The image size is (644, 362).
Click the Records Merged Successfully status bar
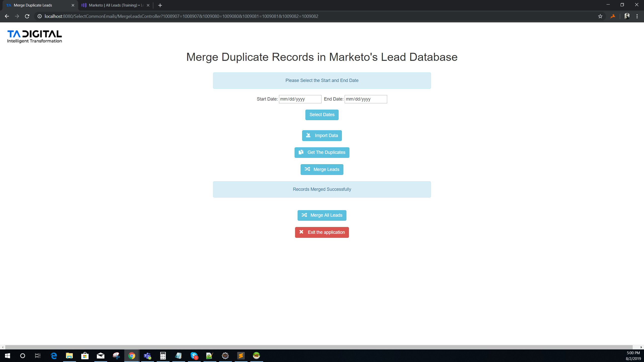322,189
